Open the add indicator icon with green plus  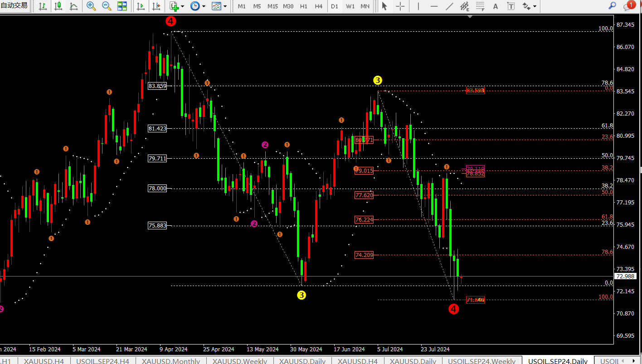(x=174, y=6)
